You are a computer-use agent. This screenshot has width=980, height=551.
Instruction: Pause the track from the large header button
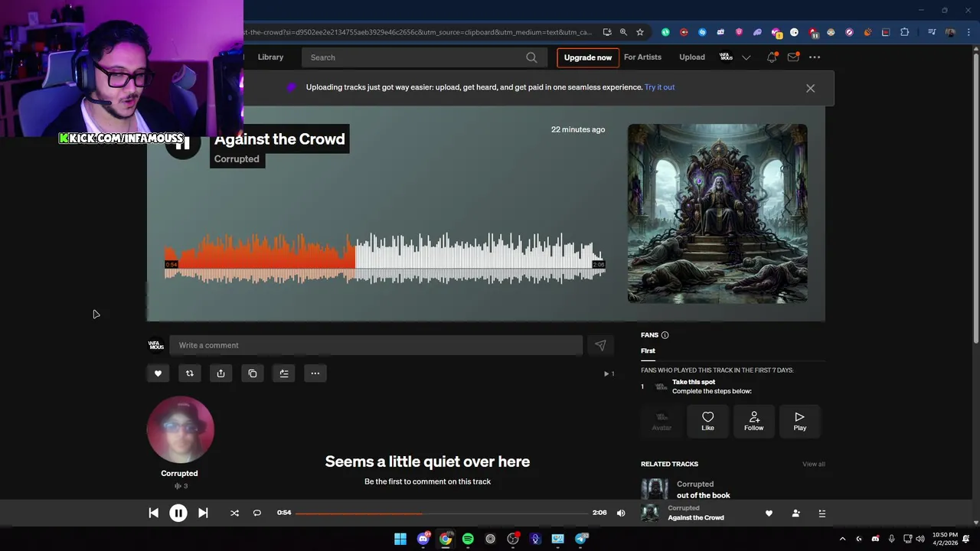183,143
